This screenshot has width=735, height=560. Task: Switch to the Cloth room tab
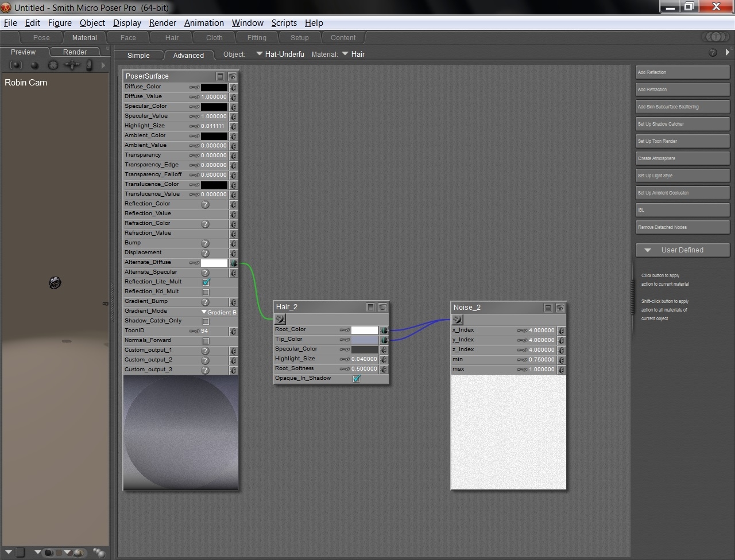pyautogui.click(x=214, y=38)
